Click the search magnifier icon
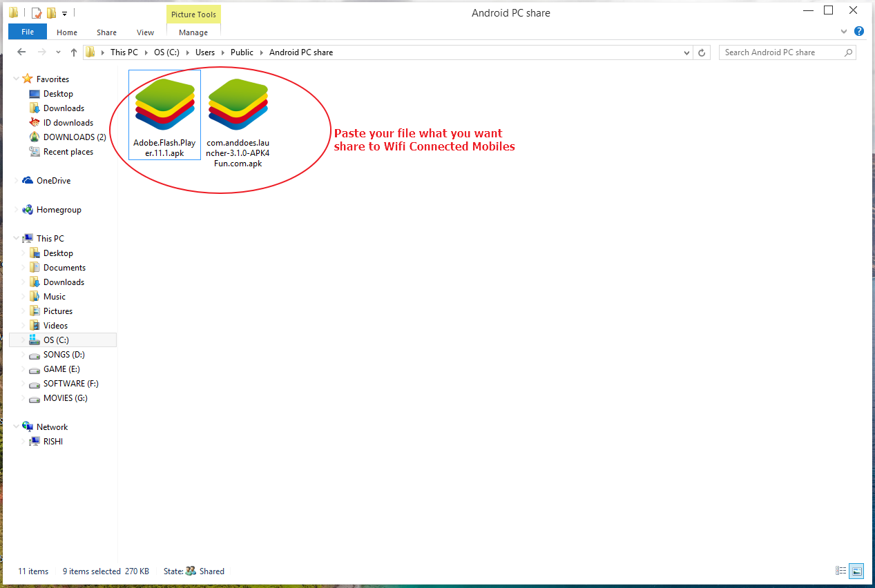 click(849, 52)
